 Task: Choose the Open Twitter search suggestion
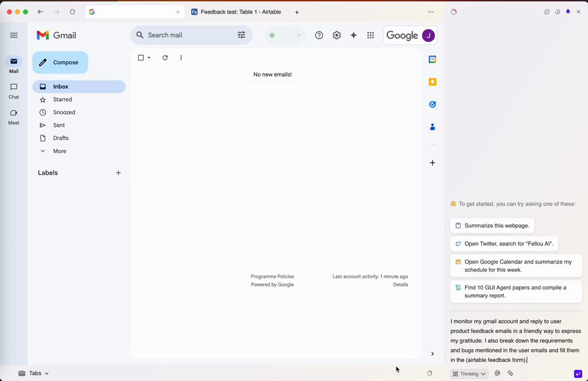pos(504,244)
